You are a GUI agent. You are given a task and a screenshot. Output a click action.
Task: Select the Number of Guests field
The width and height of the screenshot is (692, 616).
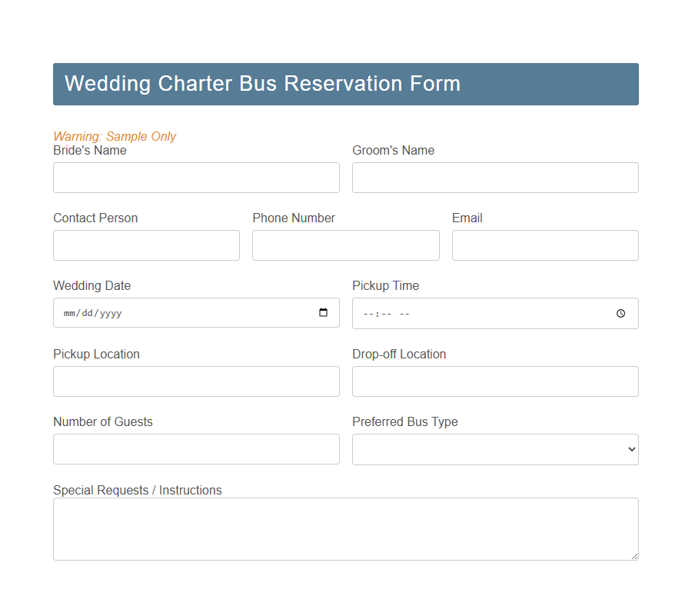[196, 449]
